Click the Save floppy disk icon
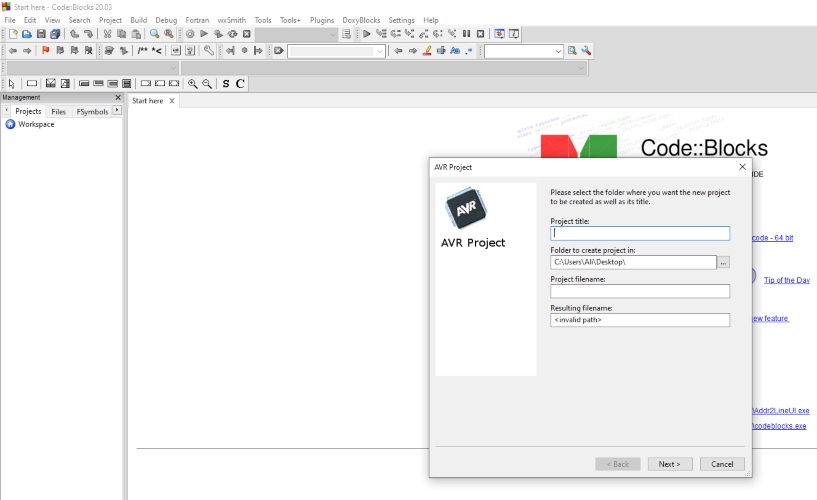The width and height of the screenshot is (817, 500). [41, 34]
